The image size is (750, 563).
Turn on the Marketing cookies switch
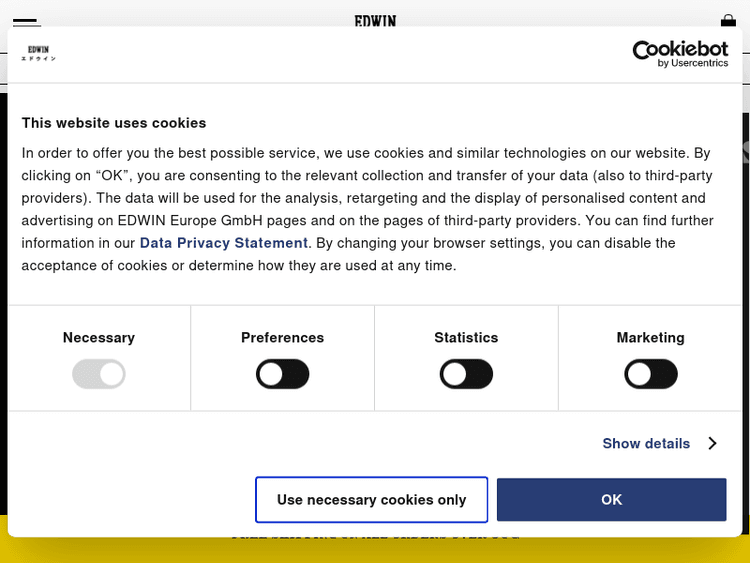[x=651, y=375]
